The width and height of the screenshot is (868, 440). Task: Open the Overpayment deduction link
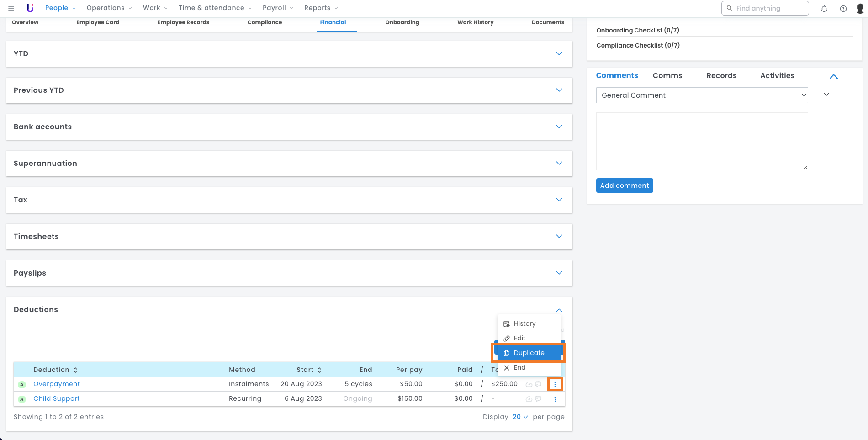pyautogui.click(x=57, y=384)
